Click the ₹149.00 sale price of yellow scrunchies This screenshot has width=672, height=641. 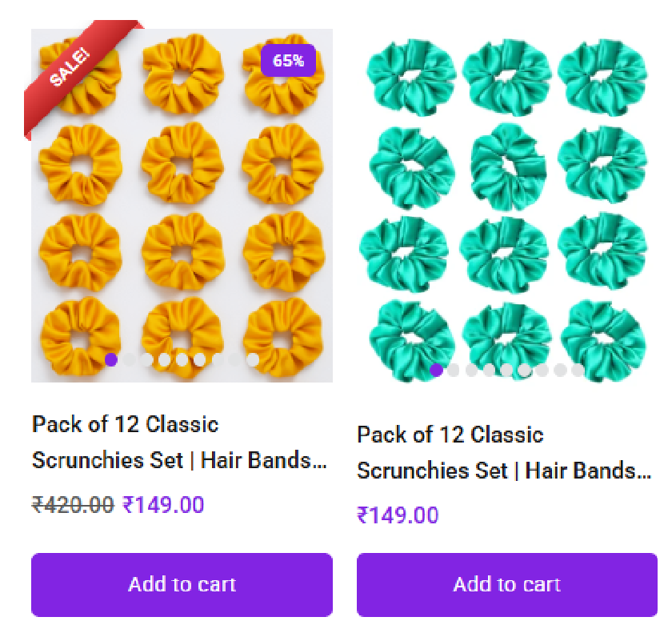163,505
